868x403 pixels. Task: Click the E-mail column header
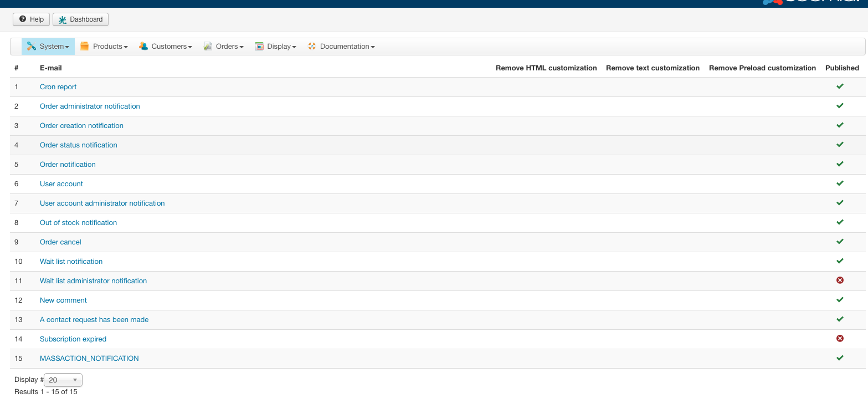click(51, 68)
